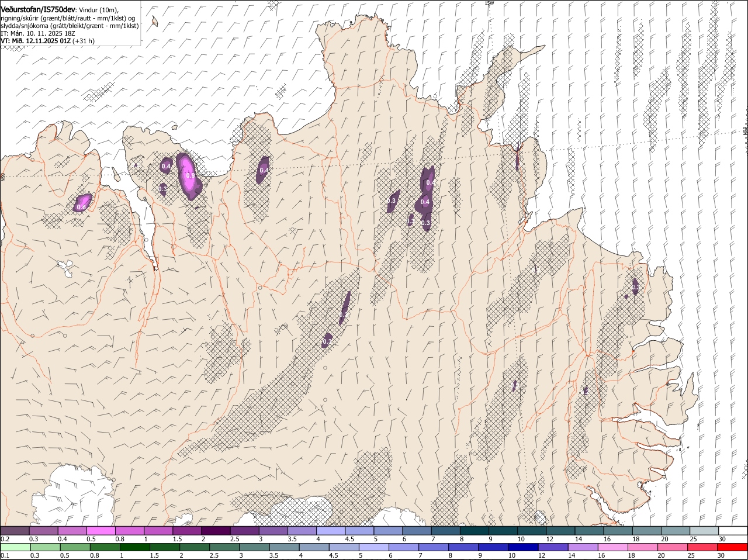Pick the slate blue 6 swatch in upper legend
The height and width of the screenshot is (560, 748).
click(x=417, y=530)
